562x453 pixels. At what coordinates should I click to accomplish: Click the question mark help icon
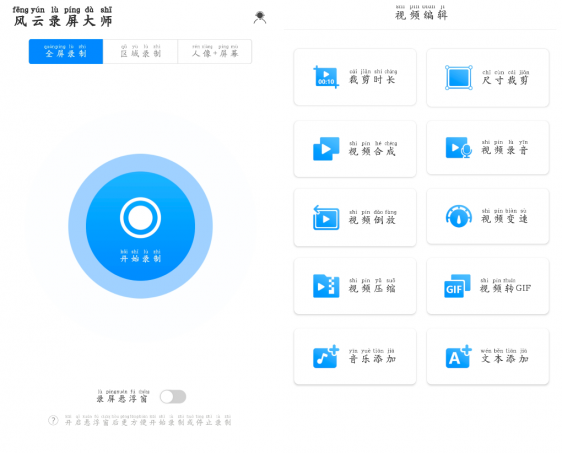click(53, 420)
